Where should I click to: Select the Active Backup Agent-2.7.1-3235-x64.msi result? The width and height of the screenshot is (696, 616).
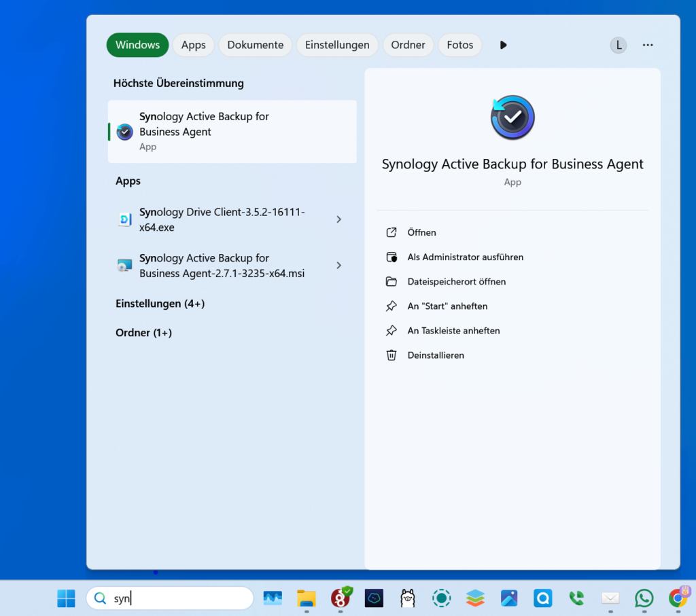click(222, 266)
